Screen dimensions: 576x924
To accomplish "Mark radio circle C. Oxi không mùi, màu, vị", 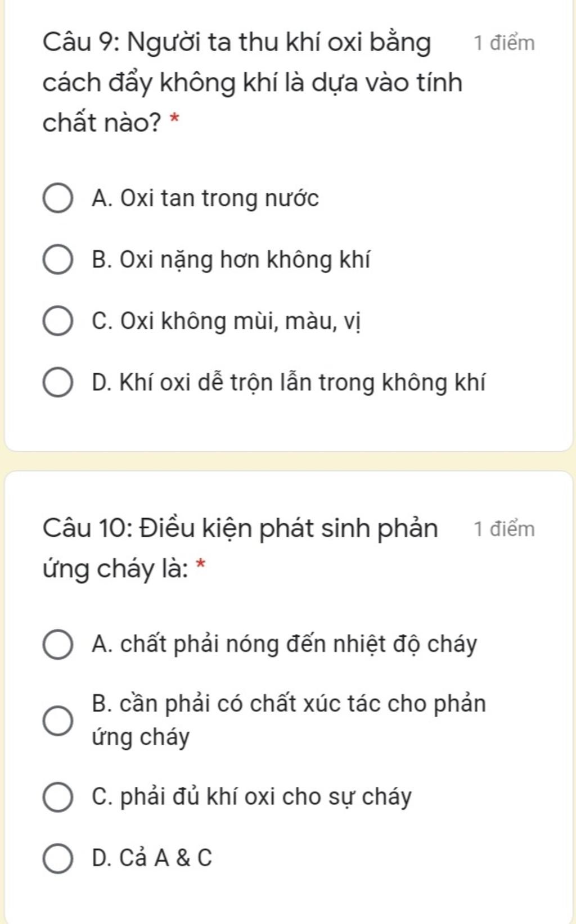I will 58,321.
